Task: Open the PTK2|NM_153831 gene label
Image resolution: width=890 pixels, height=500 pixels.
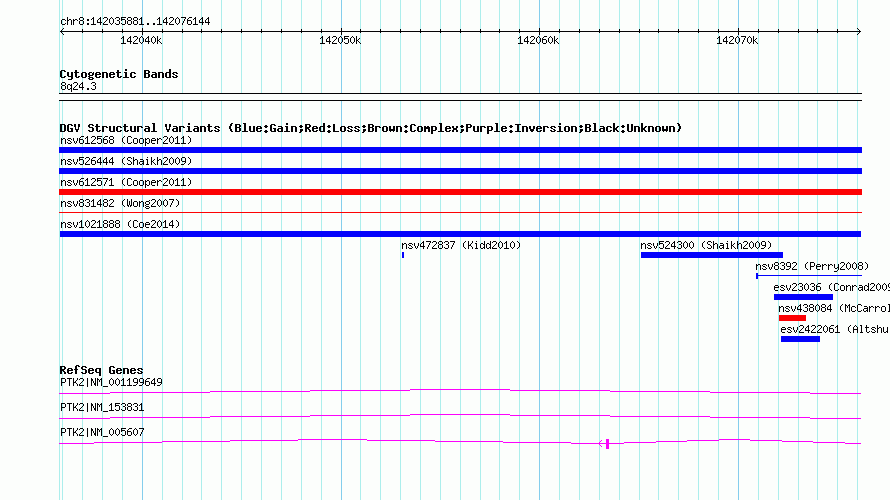Action: pyautogui.click(x=102, y=407)
